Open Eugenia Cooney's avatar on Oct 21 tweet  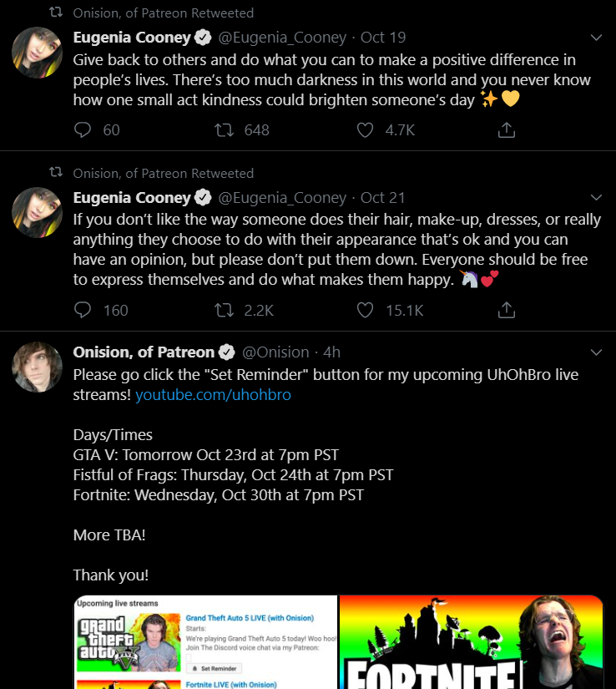coord(37,213)
